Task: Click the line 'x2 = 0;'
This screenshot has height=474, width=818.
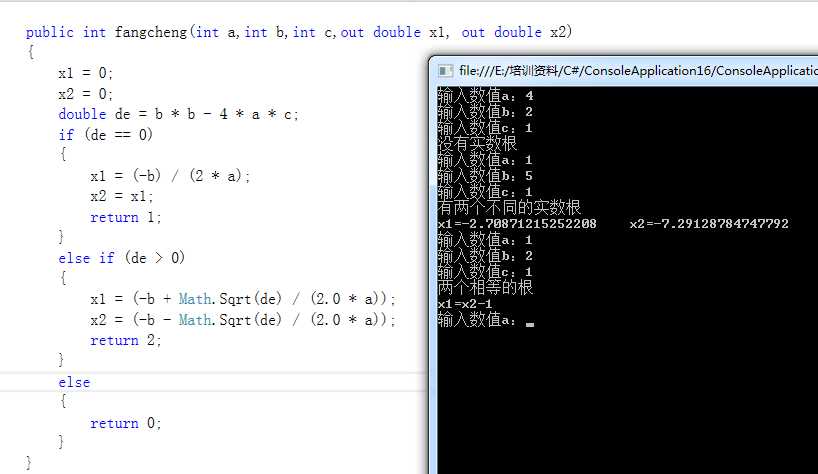Action: (86, 94)
